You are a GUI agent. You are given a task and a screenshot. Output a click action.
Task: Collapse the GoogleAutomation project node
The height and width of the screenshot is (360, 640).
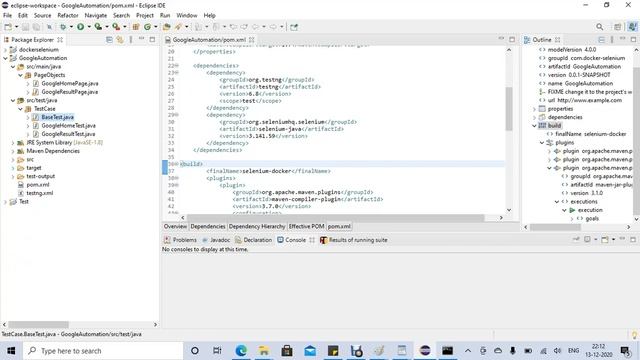[5, 58]
